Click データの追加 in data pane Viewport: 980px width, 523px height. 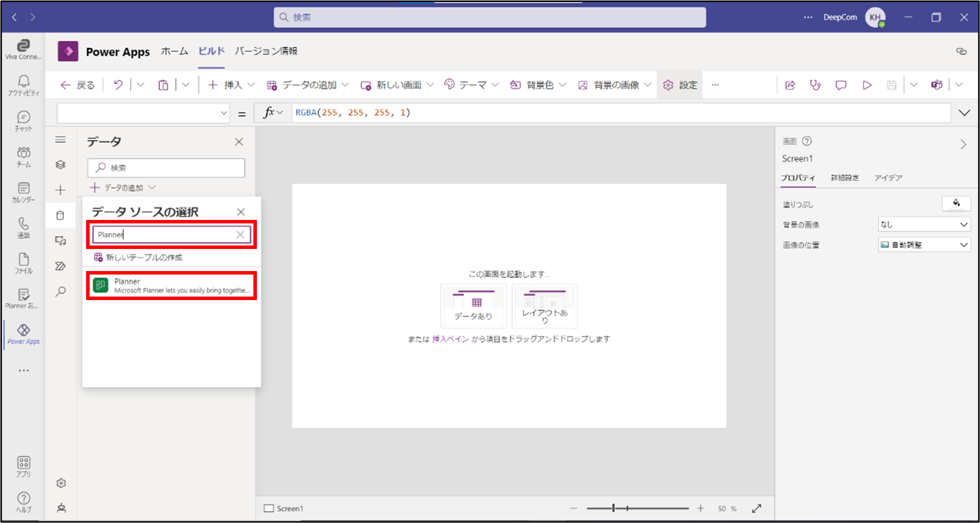pos(123,188)
